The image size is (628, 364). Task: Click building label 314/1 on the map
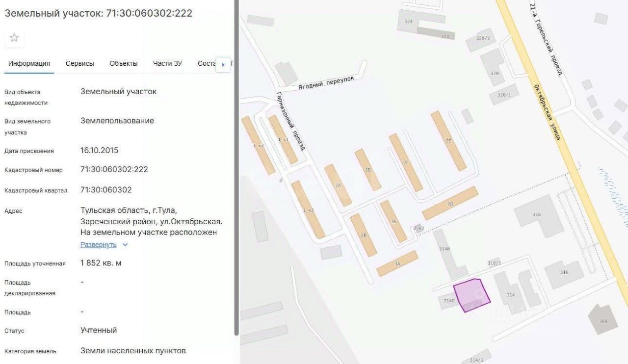click(x=476, y=360)
